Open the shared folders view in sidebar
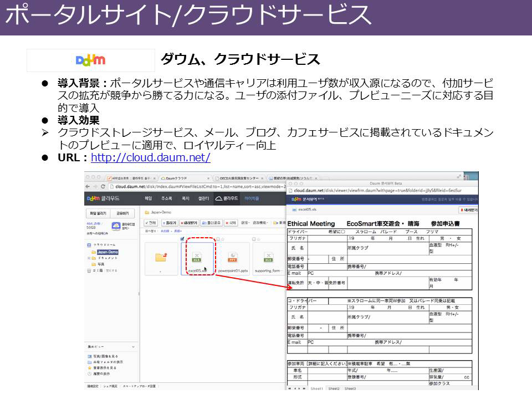 [105, 362]
